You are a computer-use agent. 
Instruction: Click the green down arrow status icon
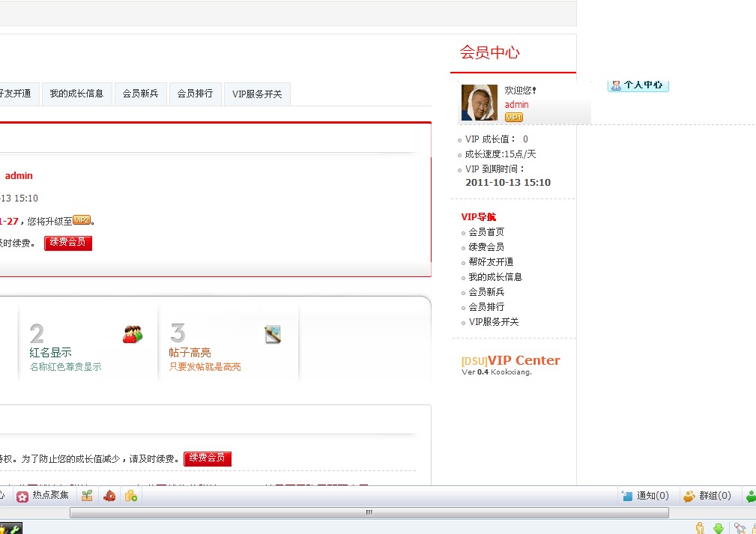coord(719,528)
